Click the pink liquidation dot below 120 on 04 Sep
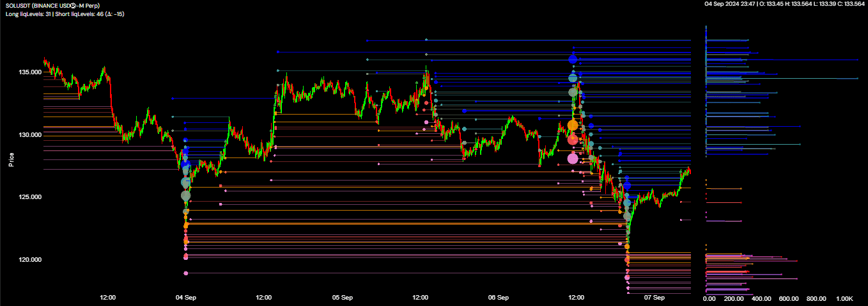 point(186,273)
